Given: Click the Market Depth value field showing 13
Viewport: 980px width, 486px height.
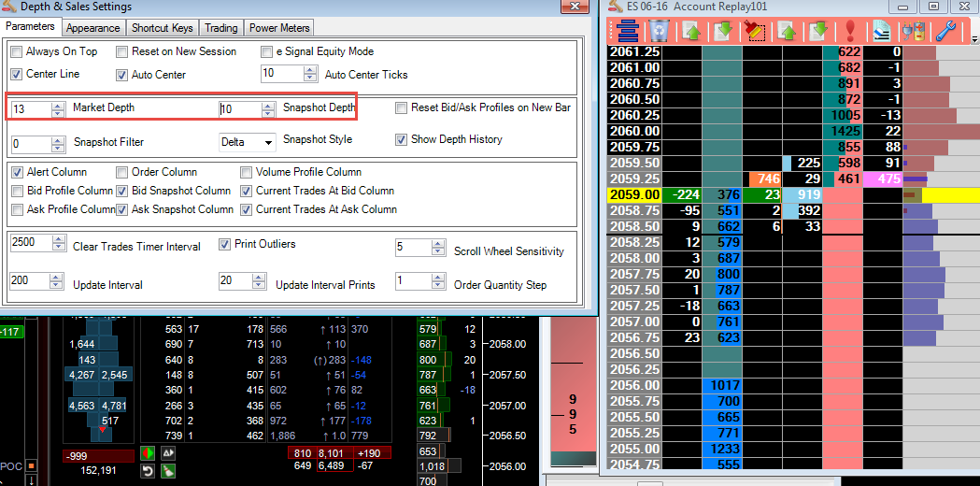Looking at the screenshot, I should tap(31, 110).
